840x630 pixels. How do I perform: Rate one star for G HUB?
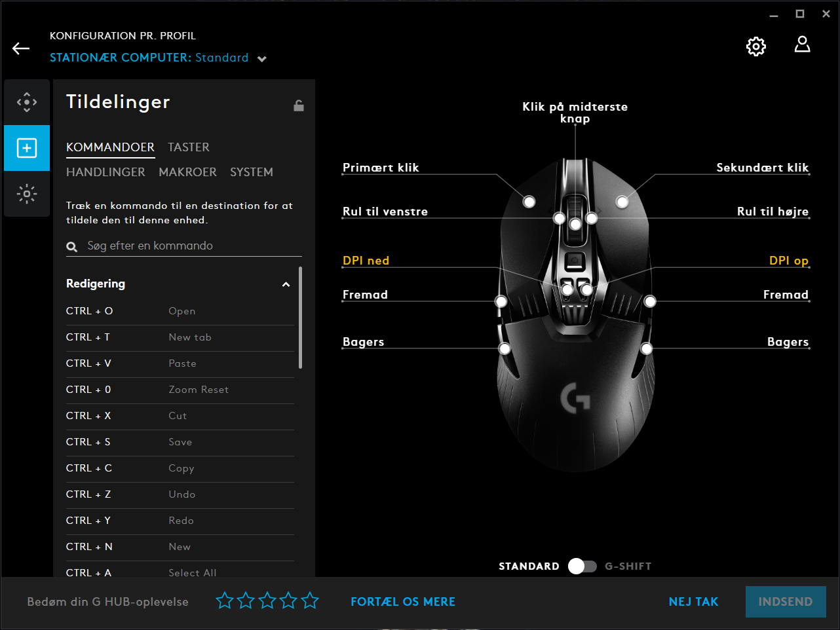[x=225, y=601]
